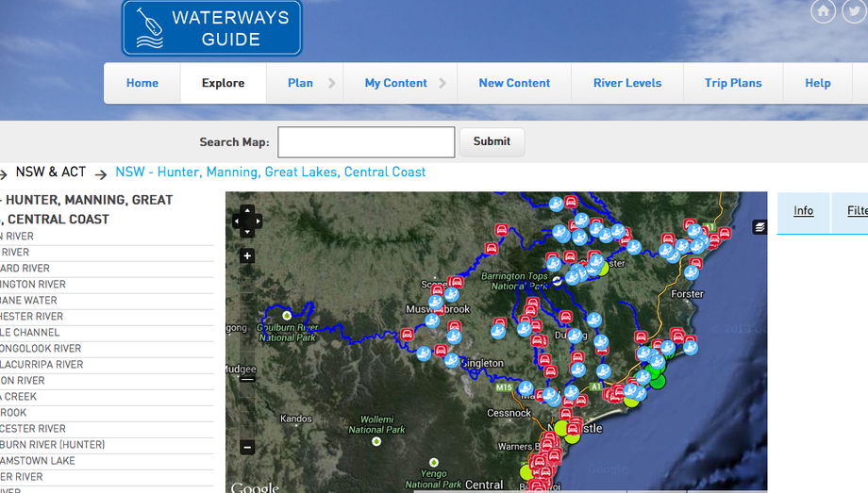Open the River Levels menu item
Image resolution: width=868 pixels, height=493 pixels.
(x=627, y=83)
